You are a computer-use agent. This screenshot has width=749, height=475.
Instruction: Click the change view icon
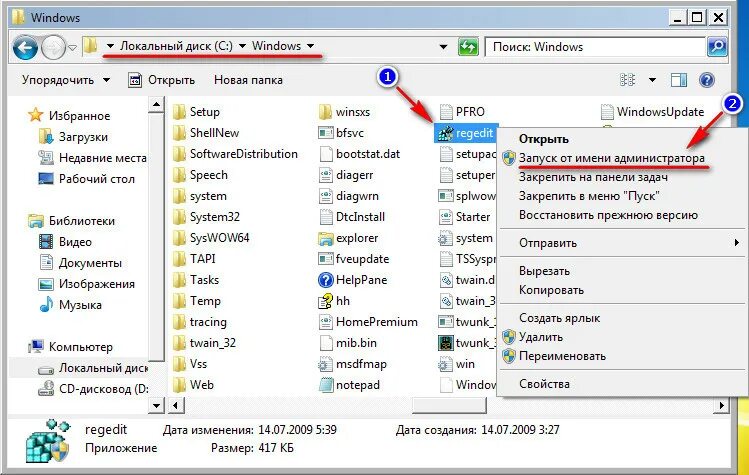[x=627, y=80]
